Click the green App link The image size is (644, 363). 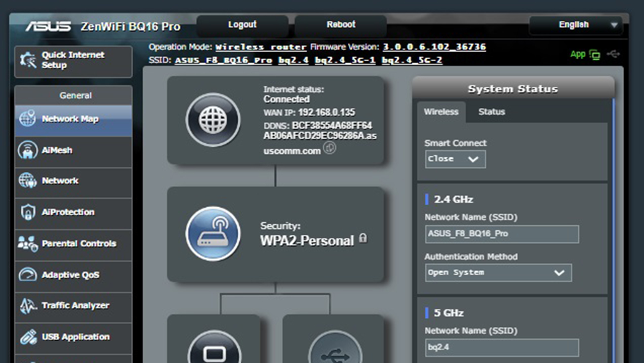578,54
